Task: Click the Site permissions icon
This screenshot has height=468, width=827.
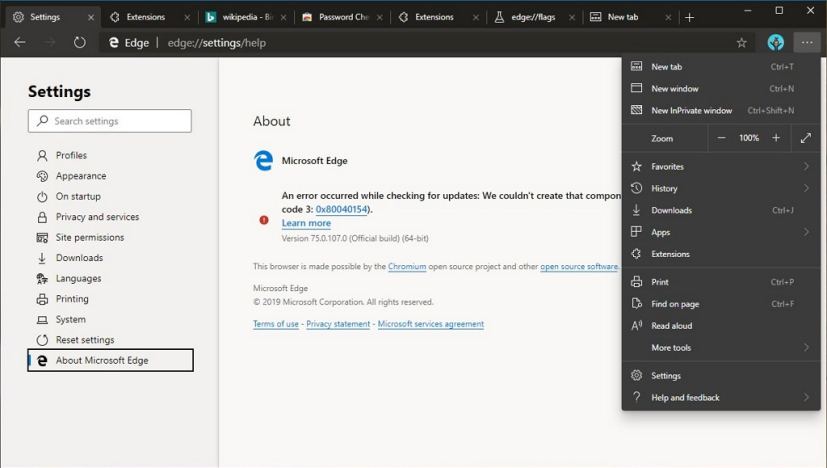Action: point(42,237)
